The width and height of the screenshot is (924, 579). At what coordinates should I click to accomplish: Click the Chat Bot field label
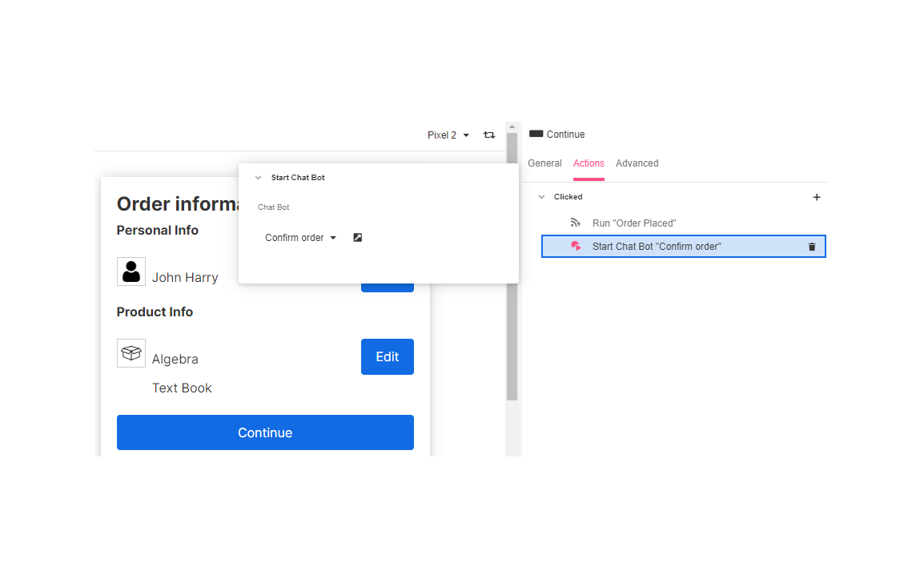point(273,207)
